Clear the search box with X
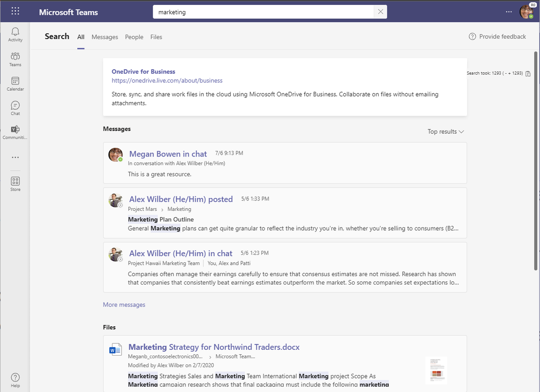540x392 pixels. click(x=381, y=12)
